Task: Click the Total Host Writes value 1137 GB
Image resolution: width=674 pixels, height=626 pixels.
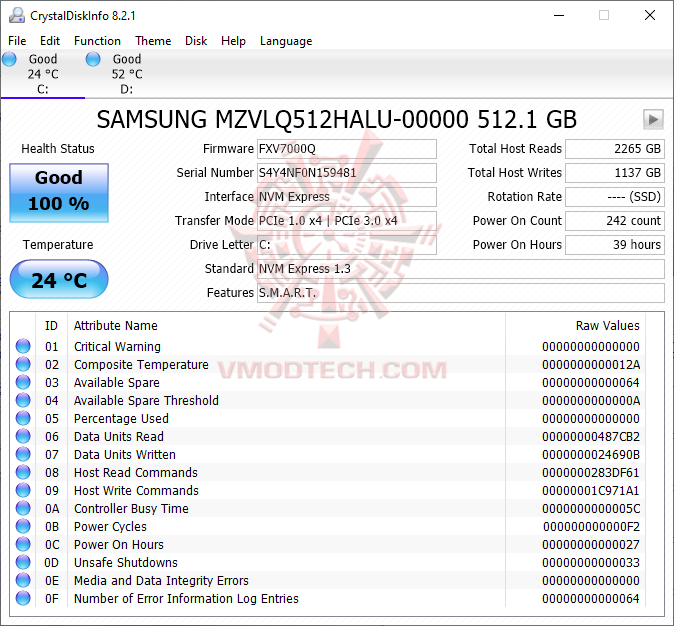Action: [x=615, y=173]
